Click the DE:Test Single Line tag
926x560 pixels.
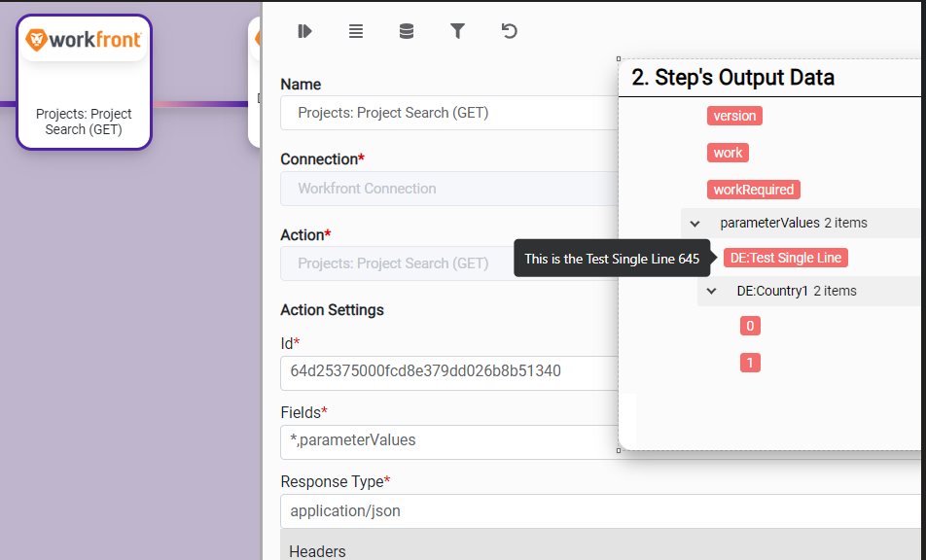(x=785, y=258)
